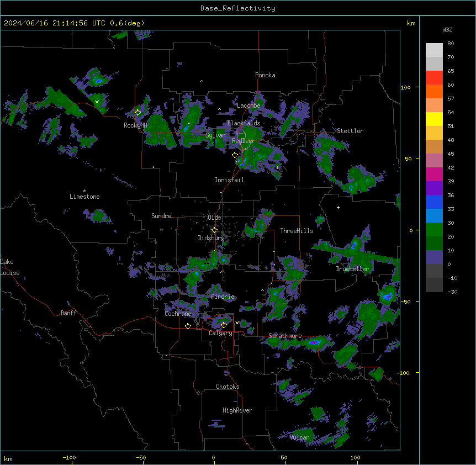Click the 80 value at legend top
Viewport: 476px width, 465px height.
pos(451,44)
